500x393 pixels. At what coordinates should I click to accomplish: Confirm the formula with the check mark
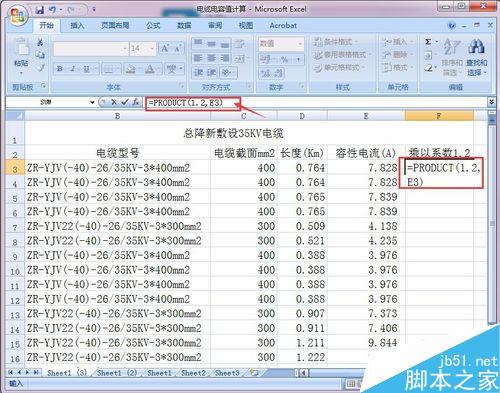click(125, 102)
